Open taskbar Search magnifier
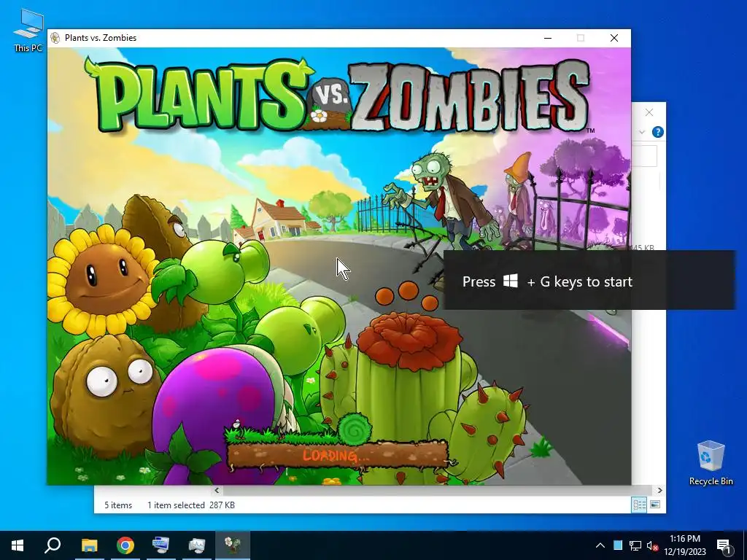747x560 pixels. tap(53, 545)
